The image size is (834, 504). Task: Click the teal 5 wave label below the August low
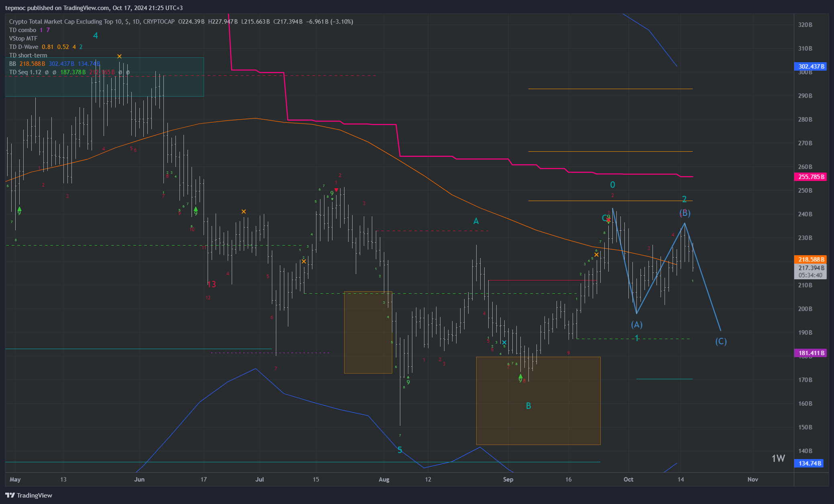pos(400,450)
